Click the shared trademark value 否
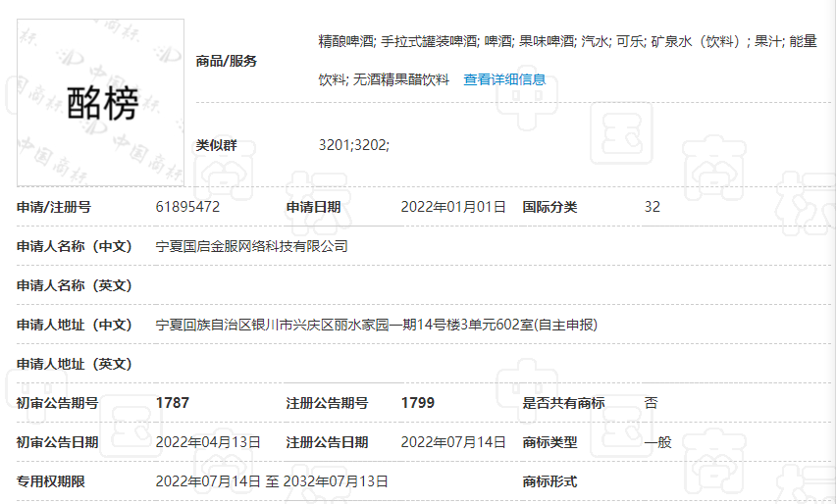Image resolution: width=836 pixels, height=504 pixels. (x=651, y=403)
